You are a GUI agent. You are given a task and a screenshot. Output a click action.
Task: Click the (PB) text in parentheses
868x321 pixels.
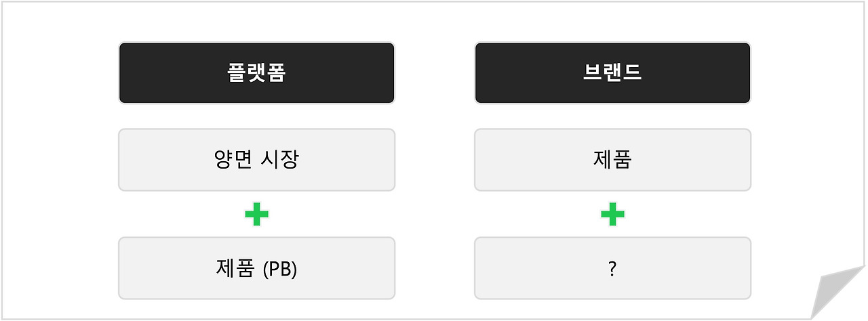click(279, 269)
